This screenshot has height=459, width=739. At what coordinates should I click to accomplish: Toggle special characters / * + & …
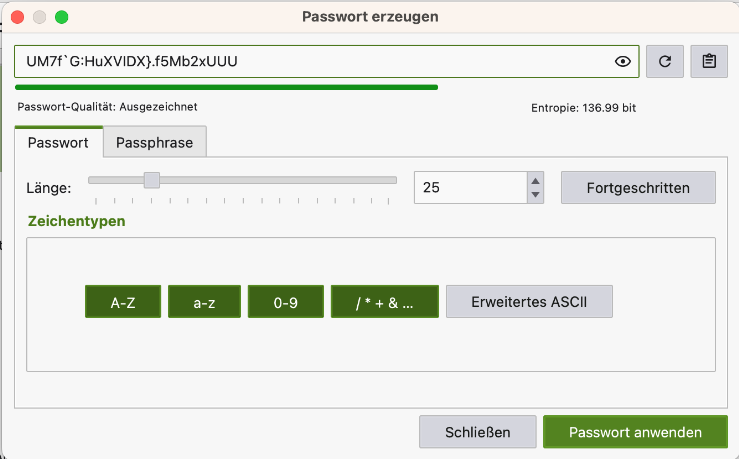pos(384,302)
